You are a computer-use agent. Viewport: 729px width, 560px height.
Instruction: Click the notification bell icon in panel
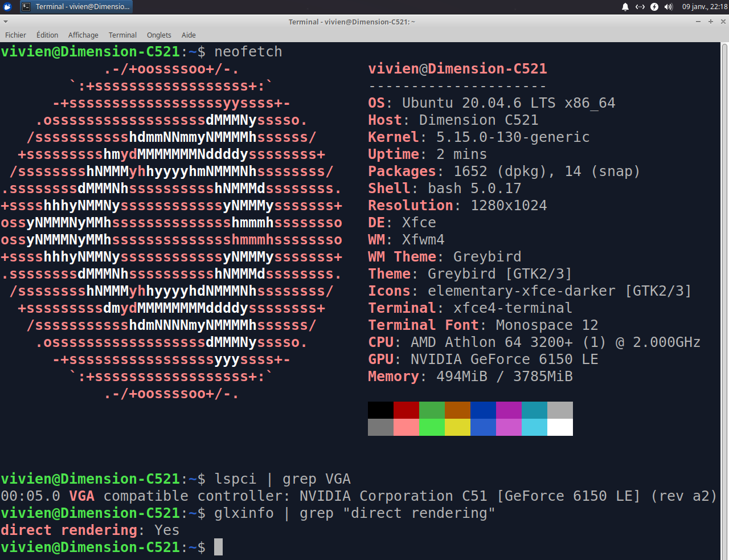pos(625,7)
